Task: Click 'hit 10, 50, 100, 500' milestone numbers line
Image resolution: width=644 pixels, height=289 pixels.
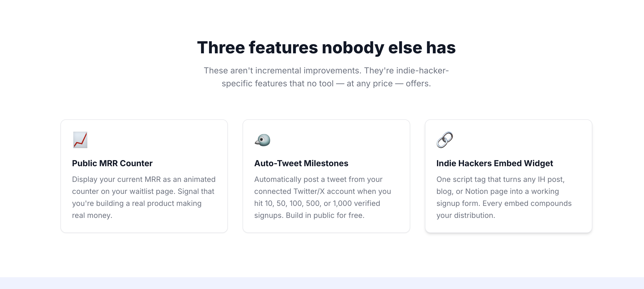Action: pyautogui.click(x=317, y=203)
